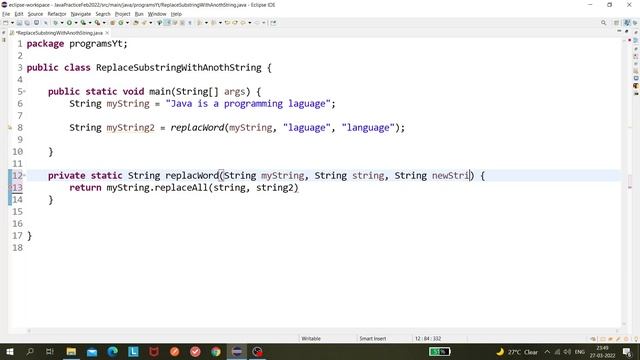Click the toolbar Search magnifier icon

(603, 23)
